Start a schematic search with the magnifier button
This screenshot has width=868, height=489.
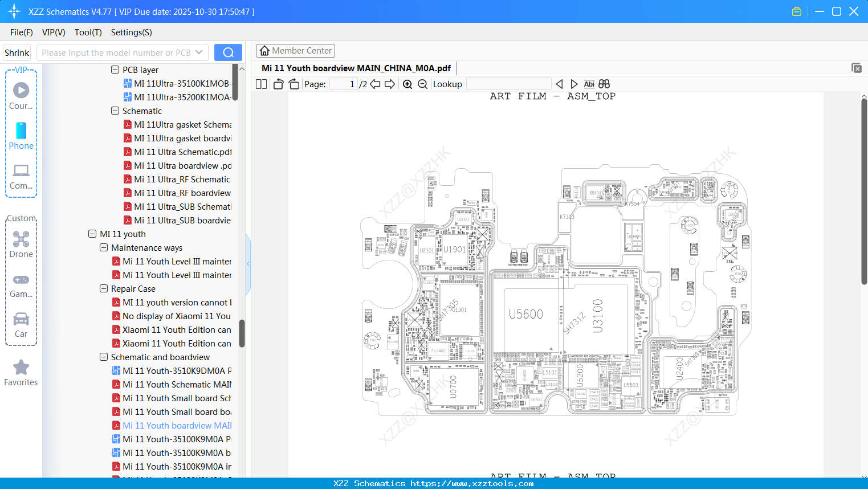click(228, 52)
